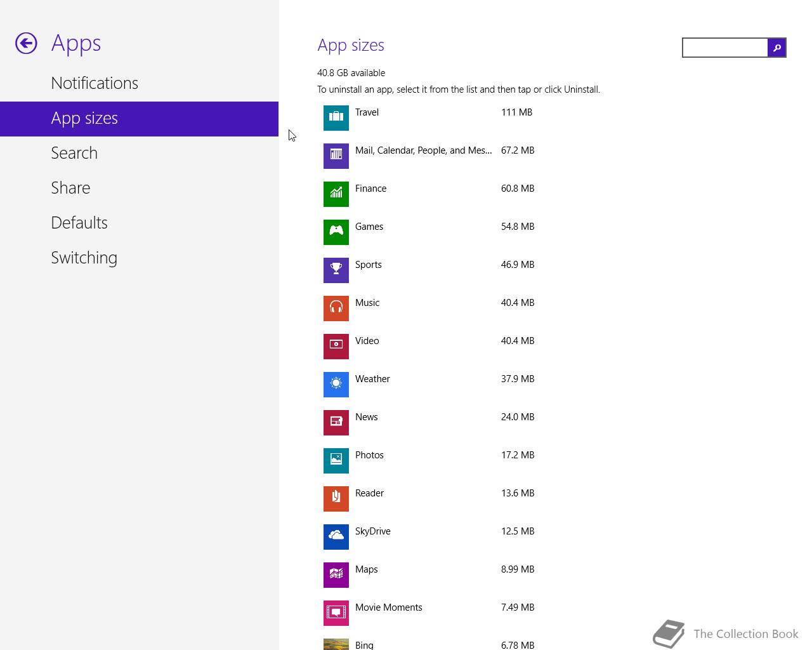Click the 17.2 MB size value
Screen dimensions: 812x650
pyautogui.click(x=518, y=455)
